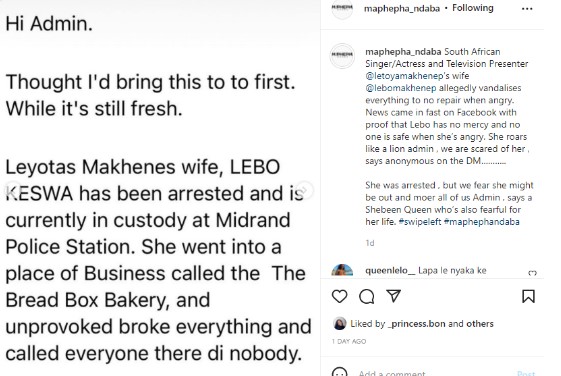Open the emoji picker in comment box
Screen dimensions: 561x376
click(340, 372)
